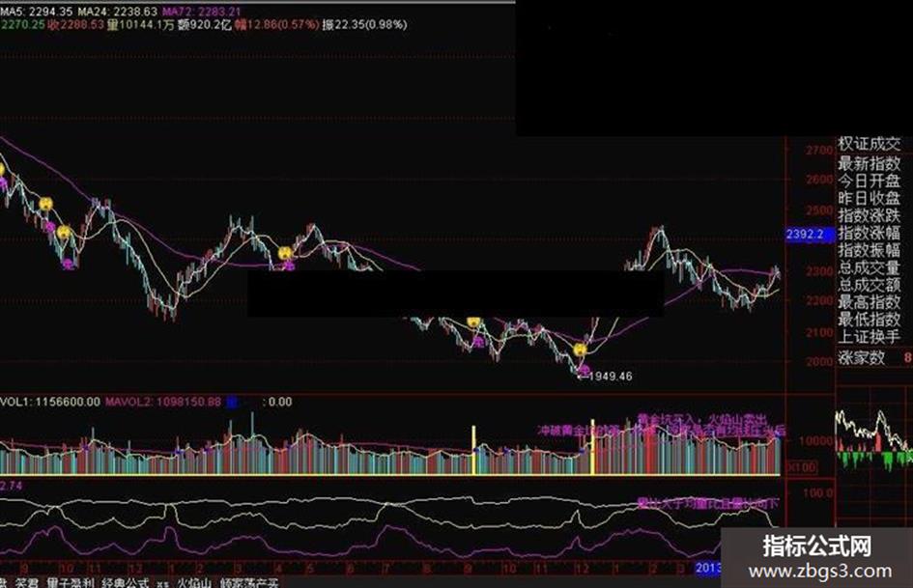
Task: Click the 10000 volume axis label
Action: tap(814, 440)
